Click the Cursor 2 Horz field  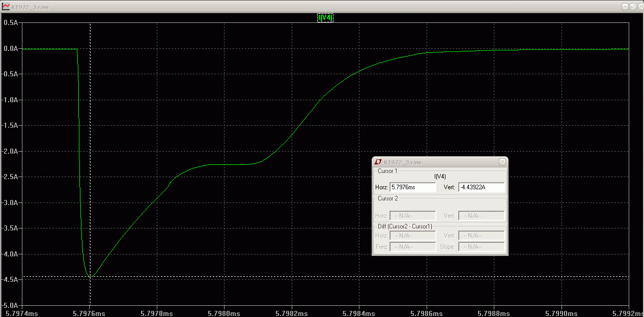click(x=412, y=216)
